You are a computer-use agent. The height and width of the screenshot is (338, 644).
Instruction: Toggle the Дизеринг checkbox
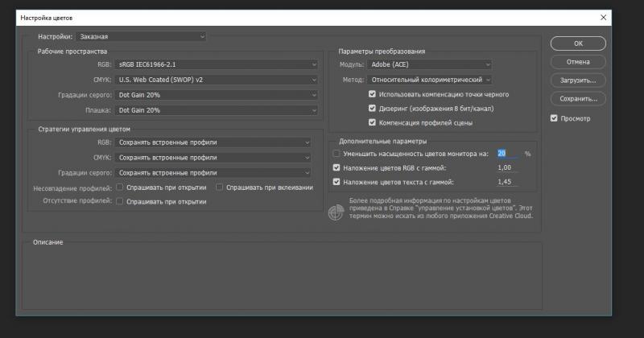tap(372, 109)
